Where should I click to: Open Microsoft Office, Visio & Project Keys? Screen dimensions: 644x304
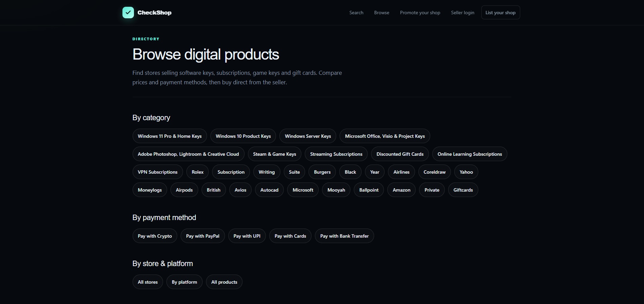click(x=385, y=136)
